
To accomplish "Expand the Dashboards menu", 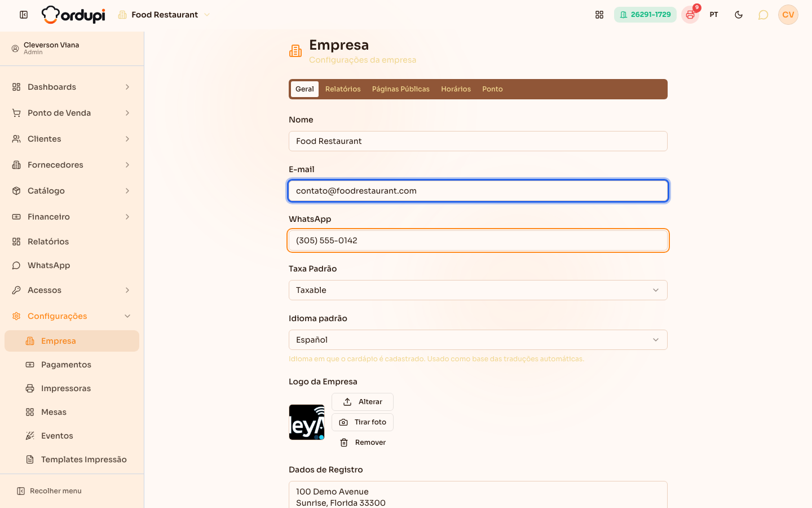I will pyautogui.click(x=72, y=87).
